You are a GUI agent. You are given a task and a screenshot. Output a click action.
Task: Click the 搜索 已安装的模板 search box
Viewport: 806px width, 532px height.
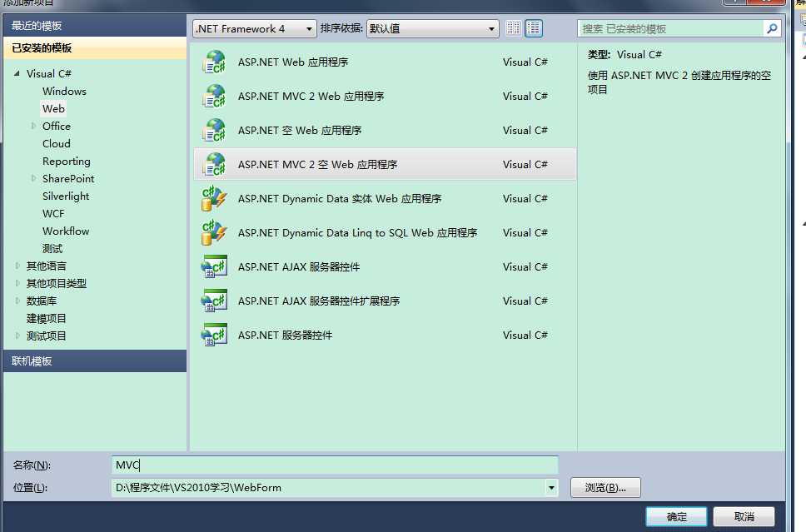[x=670, y=29]
